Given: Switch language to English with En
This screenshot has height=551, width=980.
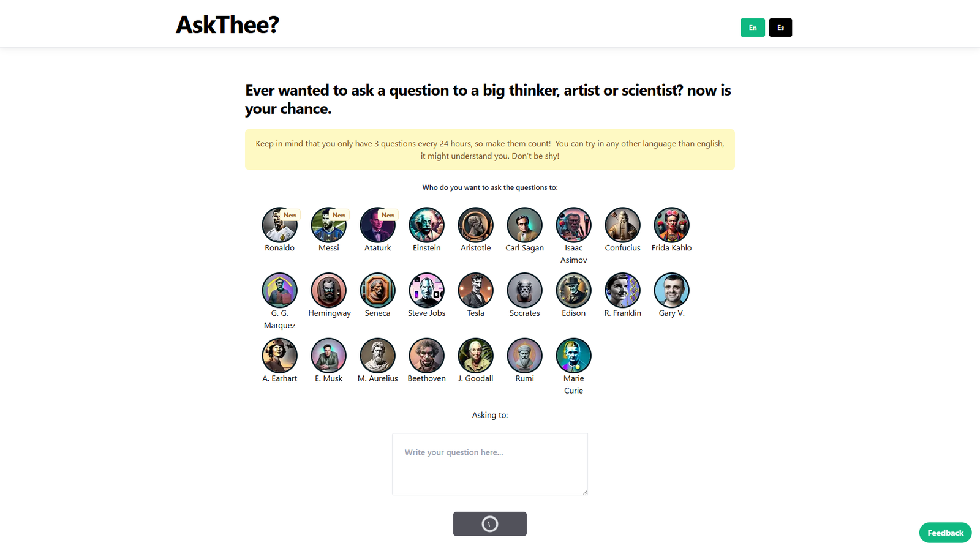Looking at the screenshot, I should [x=753, y=28].
